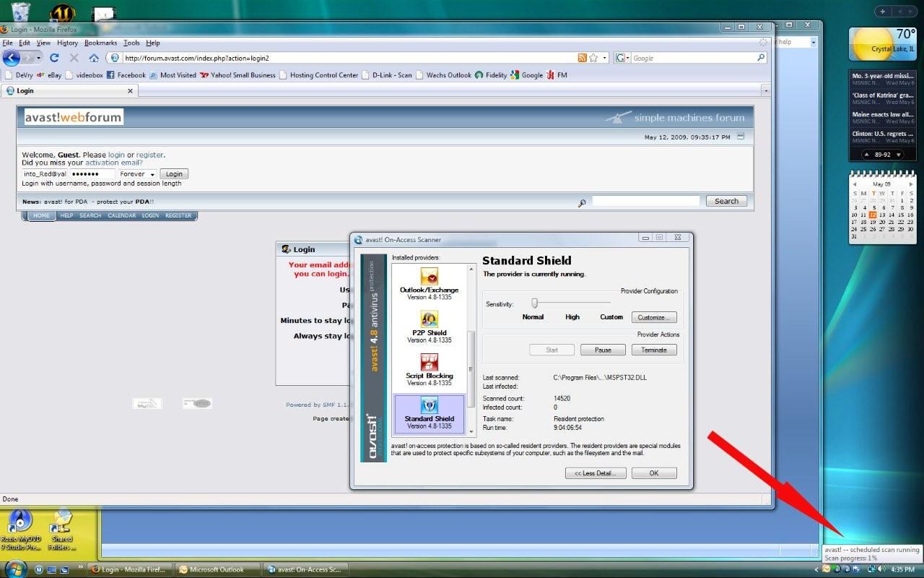Open the History menu
This screenshot has height=578, width=924.
(x=67, y=43)
